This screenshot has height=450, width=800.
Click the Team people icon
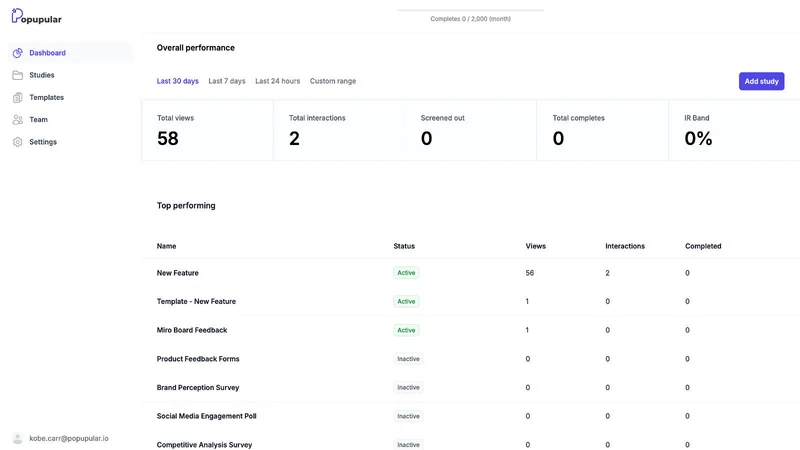coord(17,119)
